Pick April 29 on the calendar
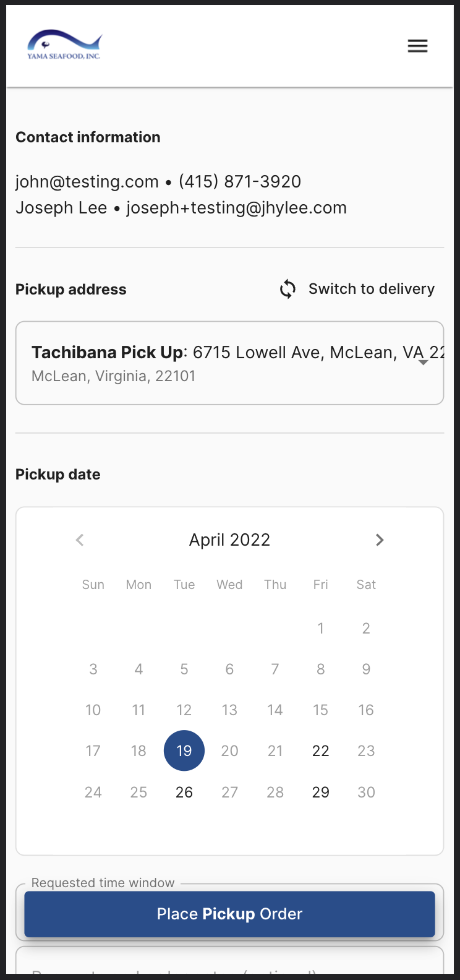Screen dimensions: 460x980 coord(320,792)
